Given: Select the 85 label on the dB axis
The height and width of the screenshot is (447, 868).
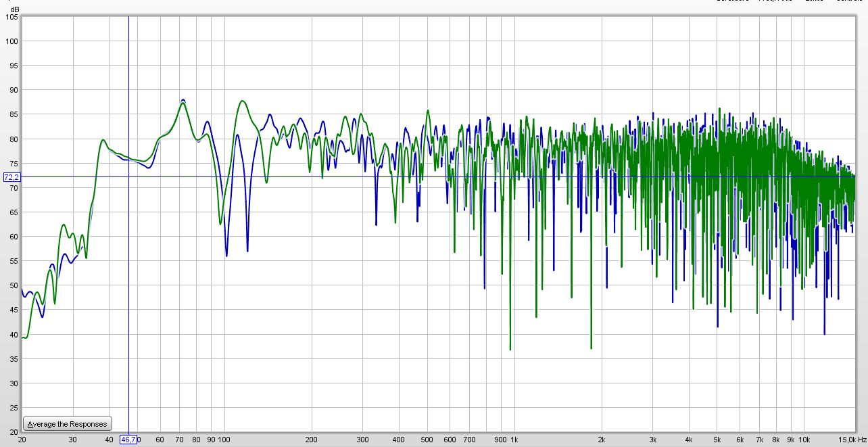Looking at the screenshot, I should tap(14, 114).
